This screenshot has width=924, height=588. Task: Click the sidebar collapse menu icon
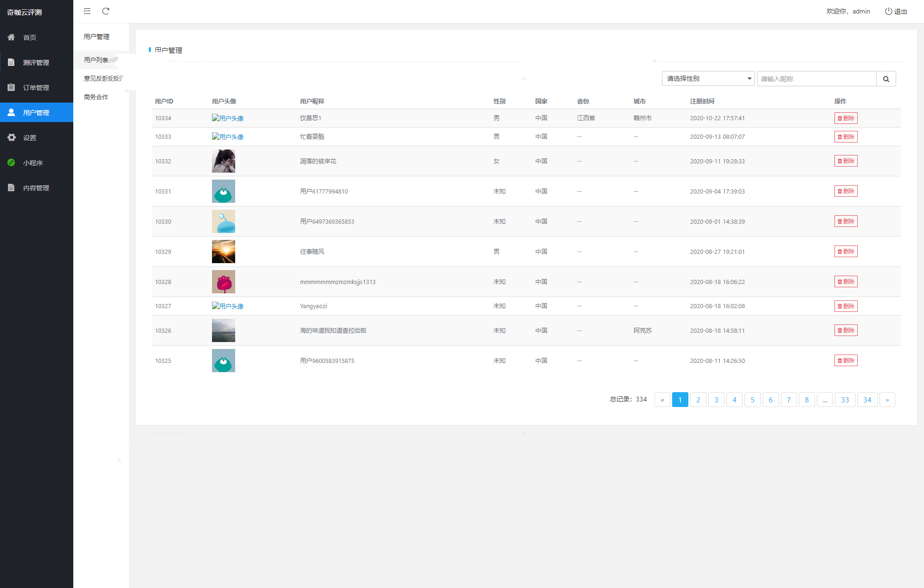87,11
